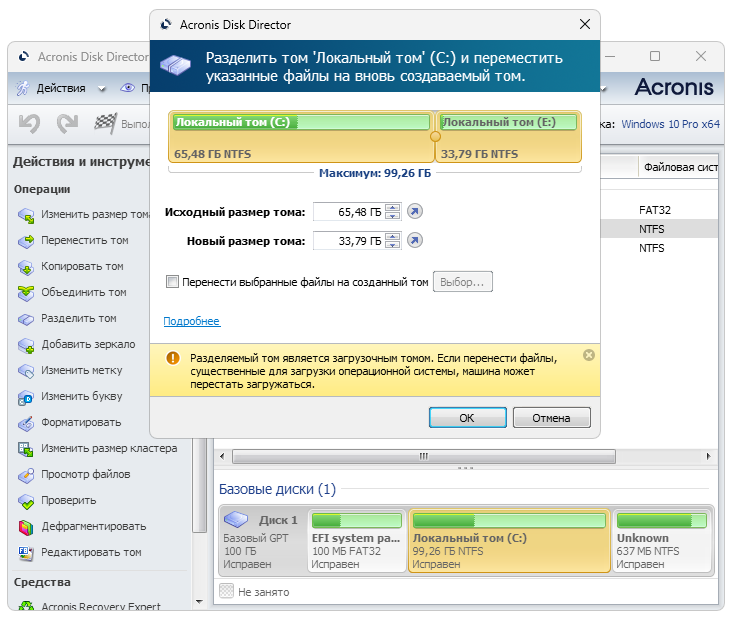
Task: Close the split volume dialog
Action: 585,24
